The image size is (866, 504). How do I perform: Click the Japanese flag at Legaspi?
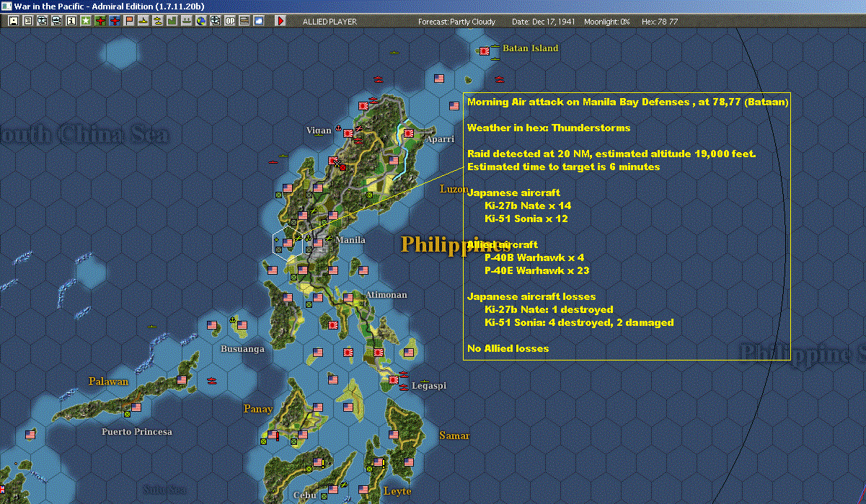click(x=394, y=380)
